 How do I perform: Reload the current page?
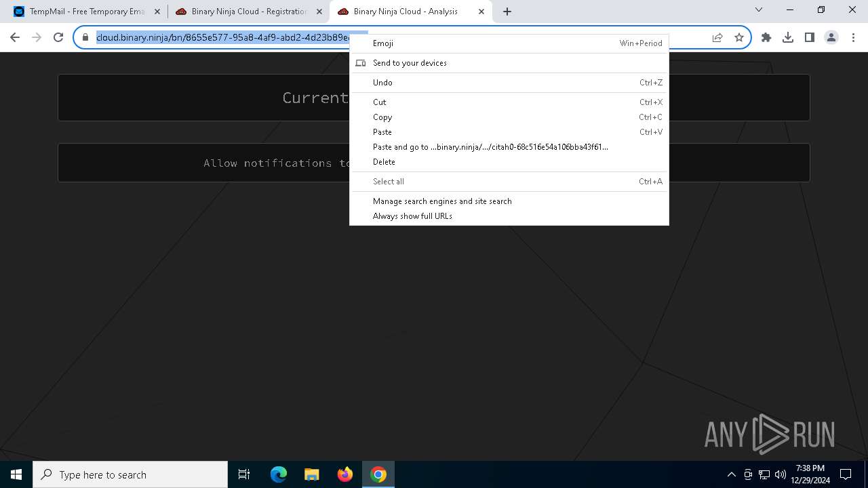click(58, 38)
